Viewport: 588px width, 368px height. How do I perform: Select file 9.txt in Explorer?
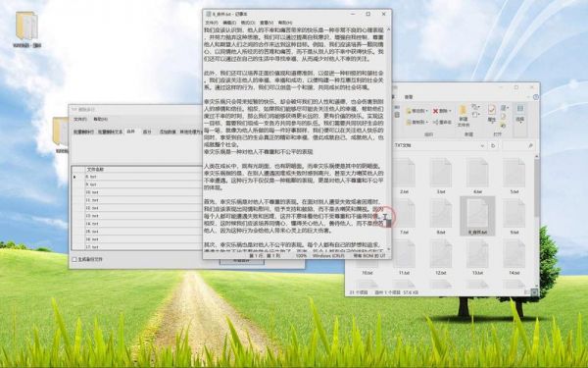click(514, 217)
